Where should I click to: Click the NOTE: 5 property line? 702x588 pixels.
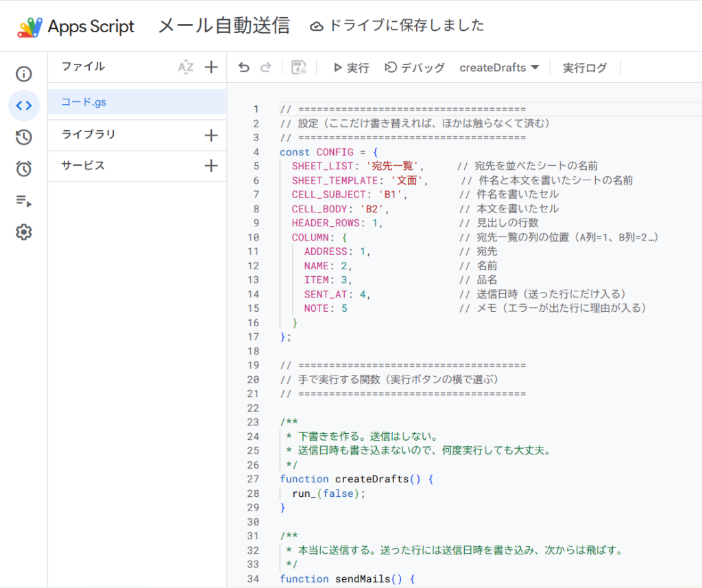[326, 308]
